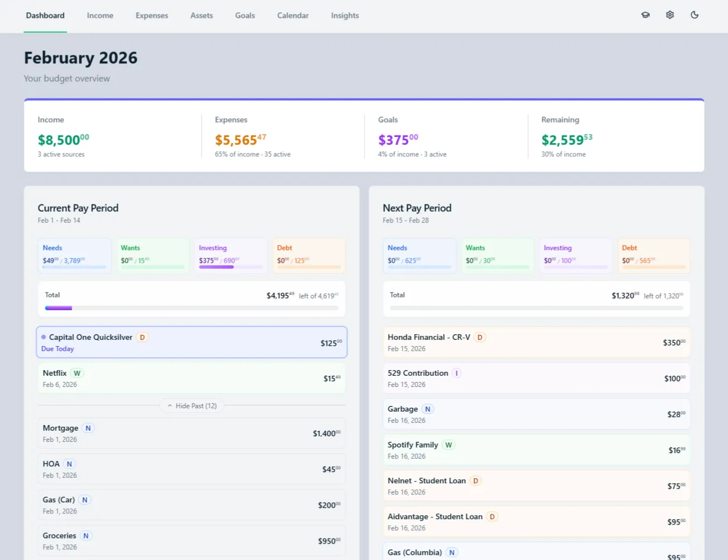This screenshot has width=728, height=560.
Task: Click the D badge on Honda Financial - CR-V
Action: [x=479, y=337]
